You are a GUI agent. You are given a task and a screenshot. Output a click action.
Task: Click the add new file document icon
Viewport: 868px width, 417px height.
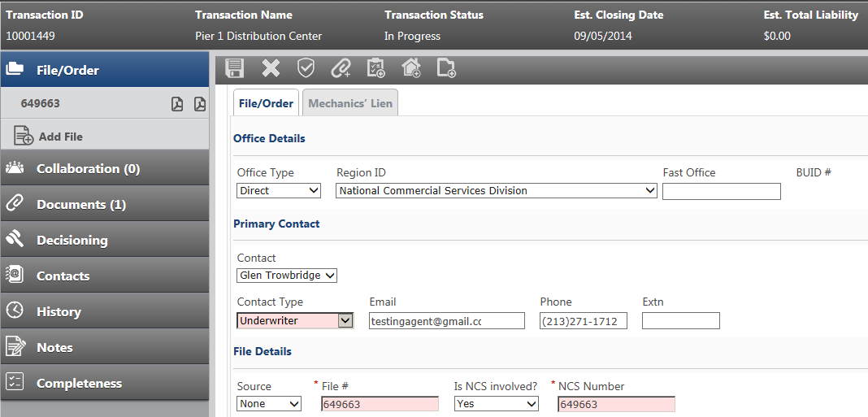click(446, 68)
